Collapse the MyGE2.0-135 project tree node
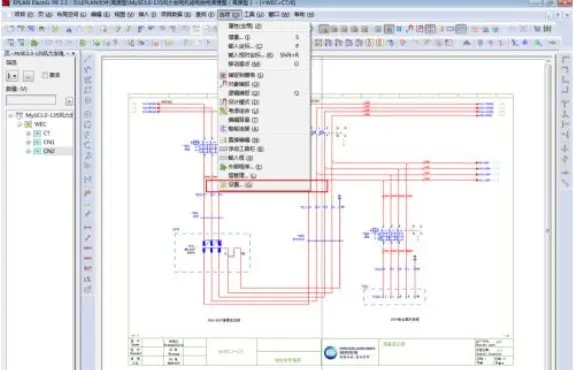573x370 pixels. pos(11,116)
